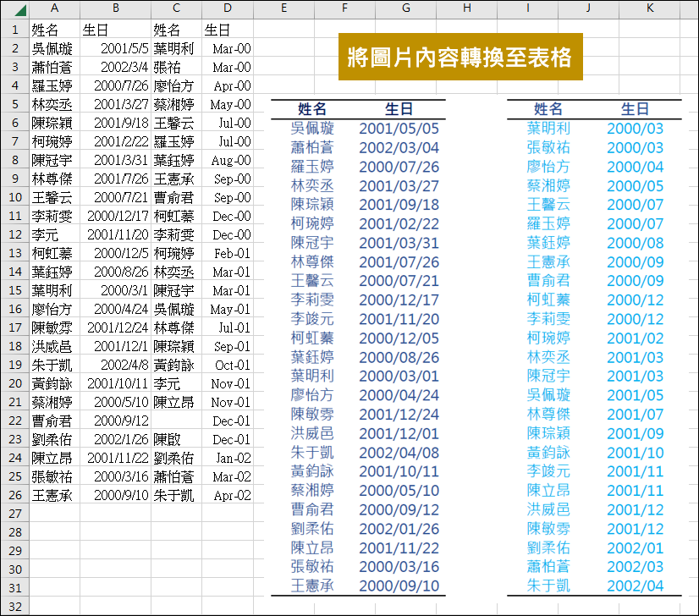Select date cell 2002/3/4
Viewport: 699px width, 616px height.
115,68
